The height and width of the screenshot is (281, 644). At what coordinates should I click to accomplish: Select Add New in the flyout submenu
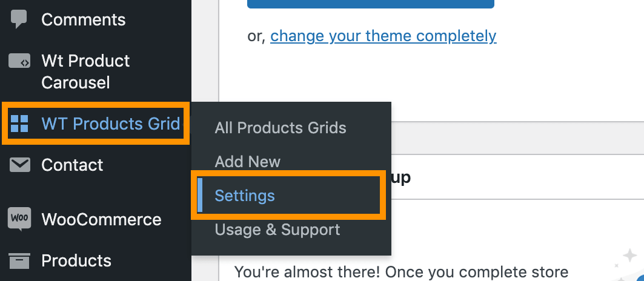coord(248,162)
